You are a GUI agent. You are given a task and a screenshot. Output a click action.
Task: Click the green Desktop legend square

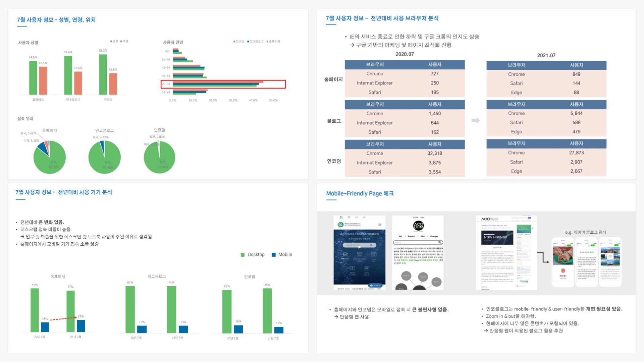tap(243, 255)
